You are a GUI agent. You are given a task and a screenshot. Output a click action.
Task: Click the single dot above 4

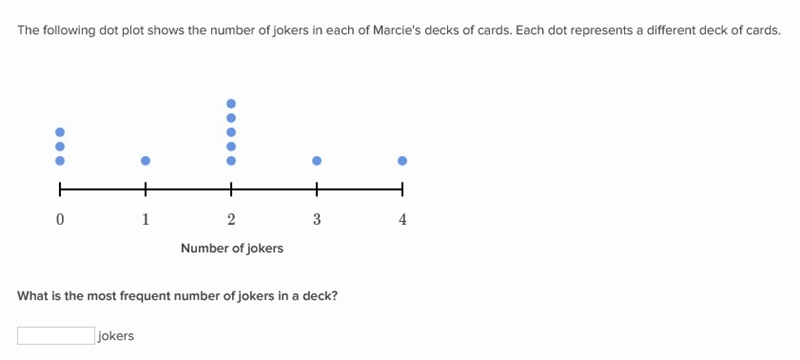[403, 161]
